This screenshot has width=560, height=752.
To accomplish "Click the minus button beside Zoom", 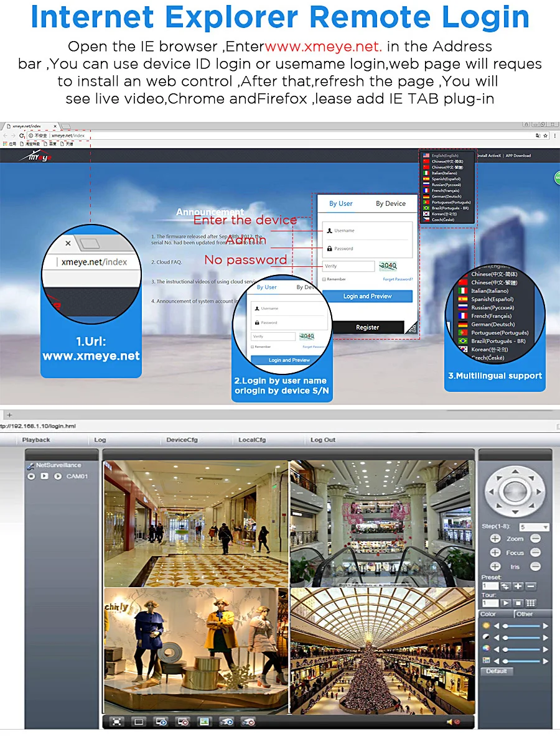I will pos(535,539).
